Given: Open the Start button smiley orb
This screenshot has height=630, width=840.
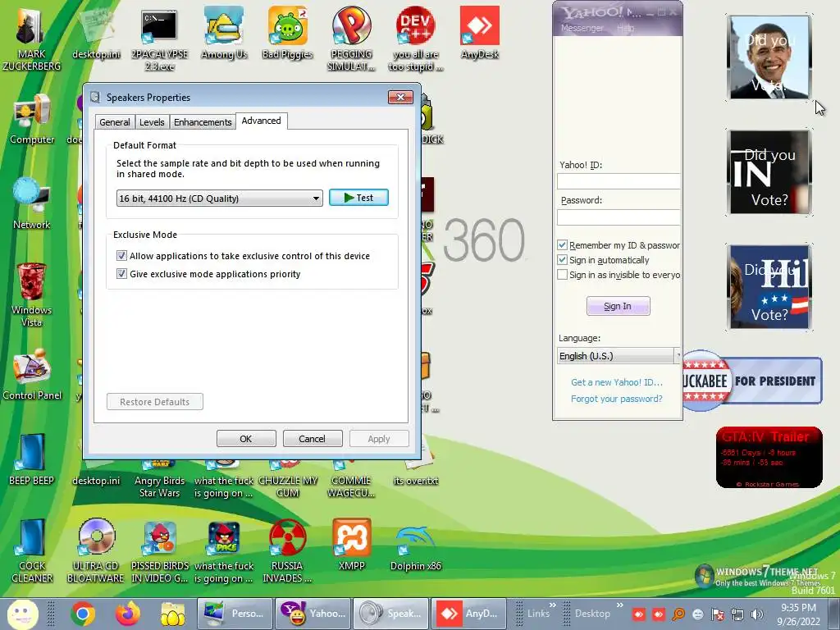Looking at the screenshot, I should pos(22,614).
